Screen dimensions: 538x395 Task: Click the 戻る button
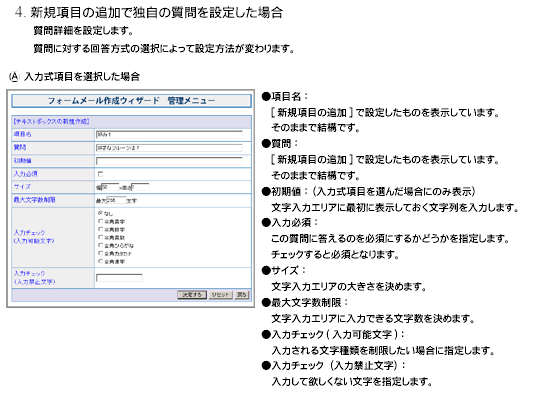[242, 295]
